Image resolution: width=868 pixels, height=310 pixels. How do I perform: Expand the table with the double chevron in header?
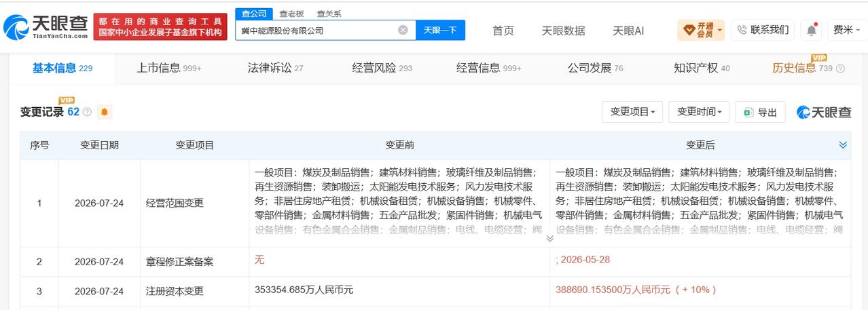point(843,145)
